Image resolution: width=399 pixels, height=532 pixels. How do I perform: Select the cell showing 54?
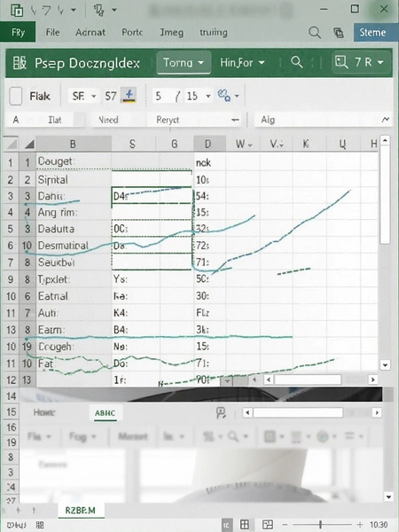(209, 196)
